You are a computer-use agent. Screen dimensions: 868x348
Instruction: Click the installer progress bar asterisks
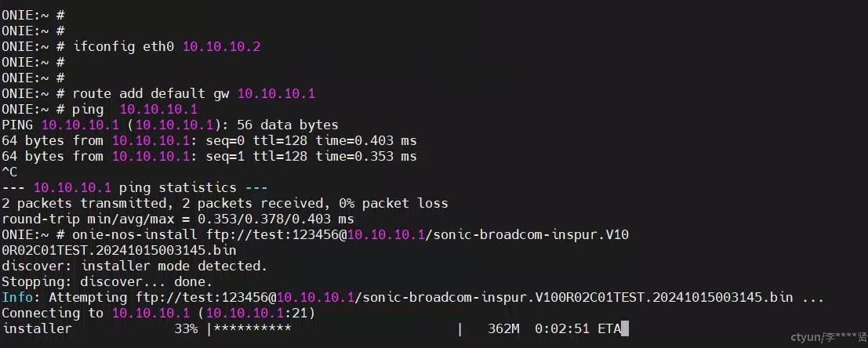[252, 329]
